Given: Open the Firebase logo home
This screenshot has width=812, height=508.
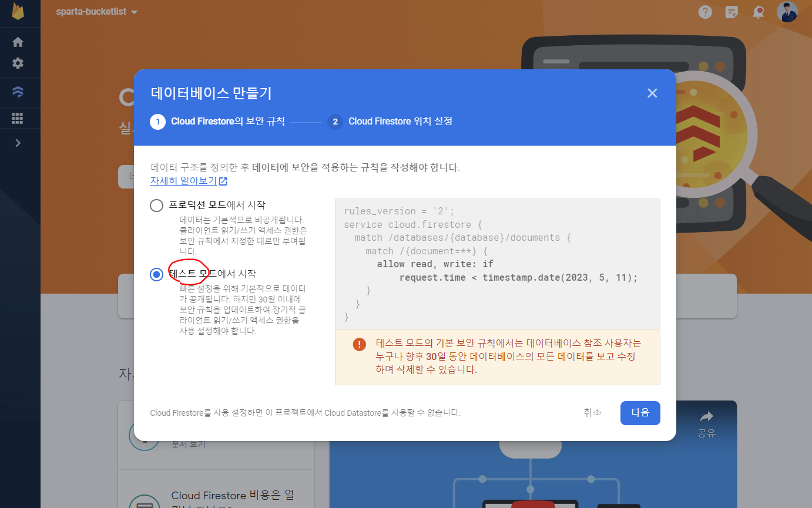Looking at the screenshot, I should [x=18, y=12].
